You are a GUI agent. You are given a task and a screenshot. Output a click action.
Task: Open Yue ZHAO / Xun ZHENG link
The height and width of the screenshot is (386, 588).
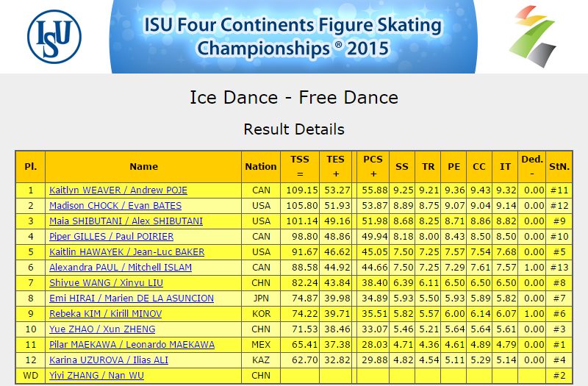pyautogui.click(x=102, y=329)
